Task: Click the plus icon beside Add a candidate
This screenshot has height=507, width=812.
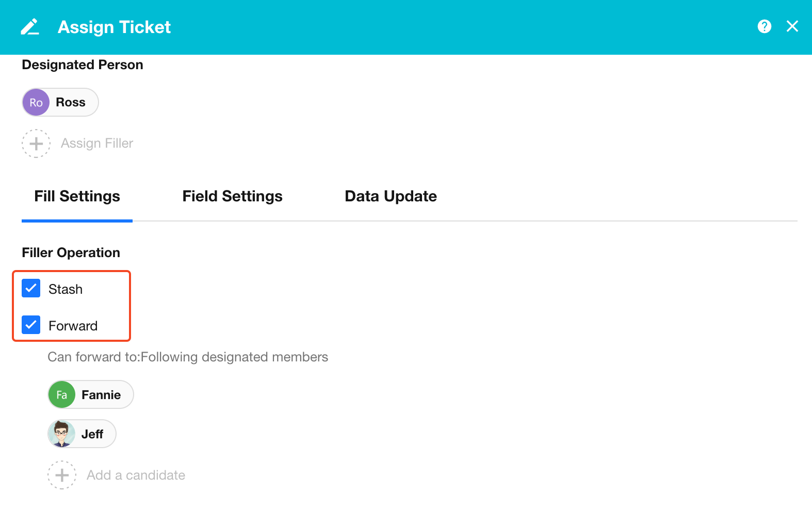Action: [x=62, y=475]
